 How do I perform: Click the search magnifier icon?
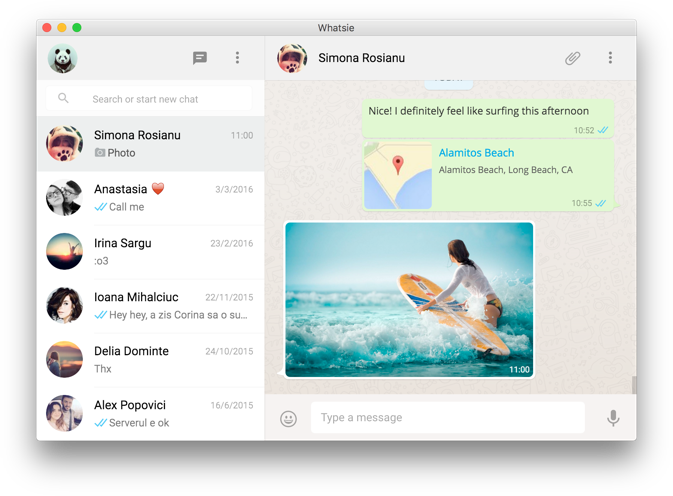point(64,99)
